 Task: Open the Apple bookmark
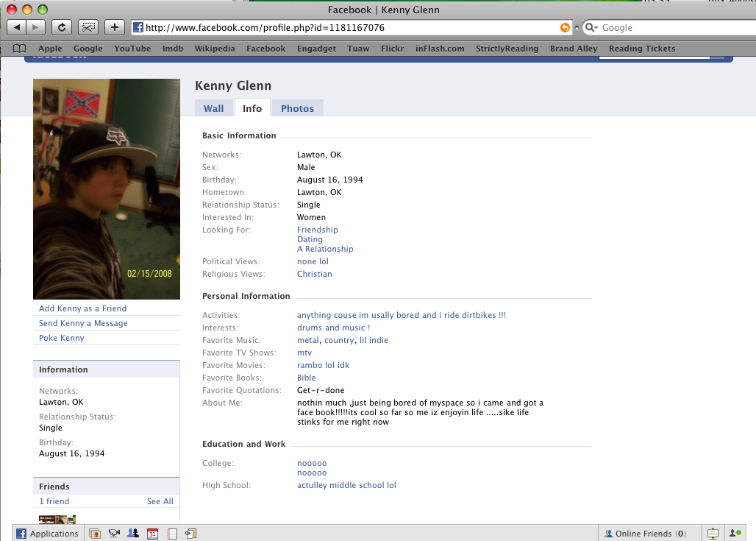click(50, 49)
